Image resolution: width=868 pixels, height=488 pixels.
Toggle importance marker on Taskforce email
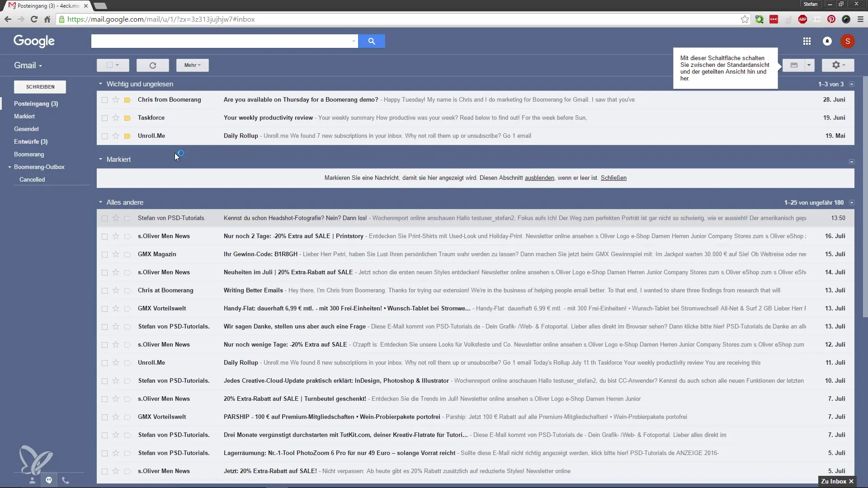click(x=127, y=118)
